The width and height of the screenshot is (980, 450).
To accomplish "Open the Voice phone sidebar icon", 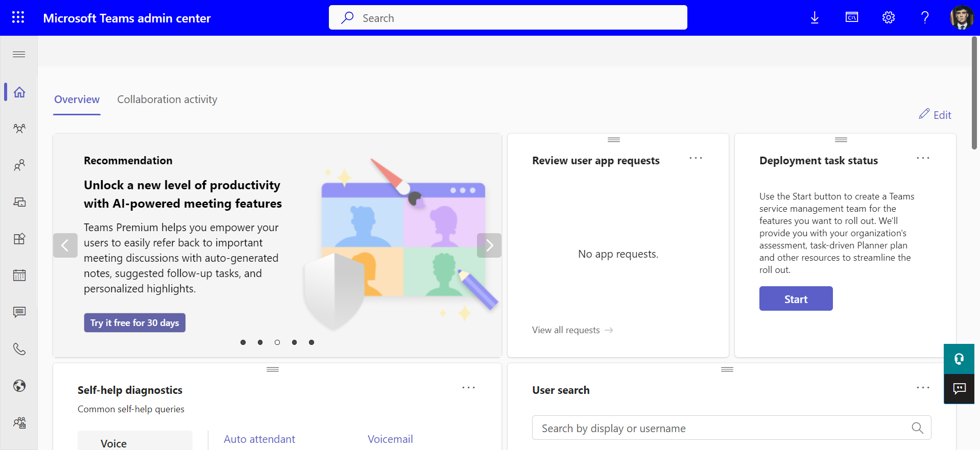I will tap(19, 349).
